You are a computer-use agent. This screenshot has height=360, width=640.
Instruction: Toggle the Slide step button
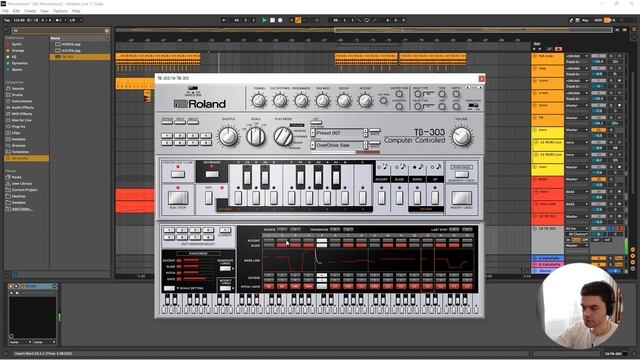point(399,198)
